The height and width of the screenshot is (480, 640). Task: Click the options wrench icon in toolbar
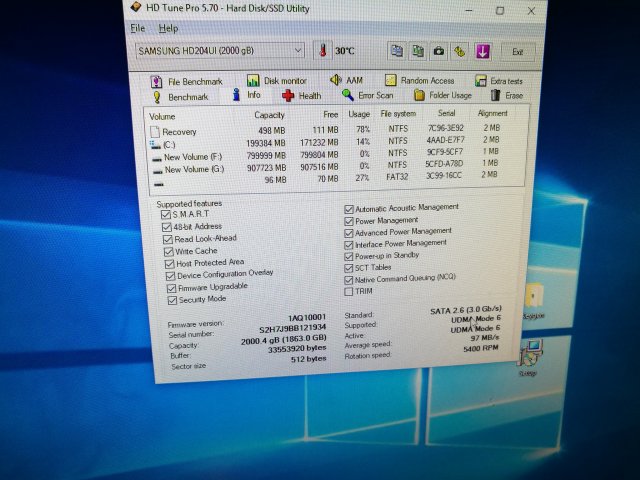click(459, 51)
